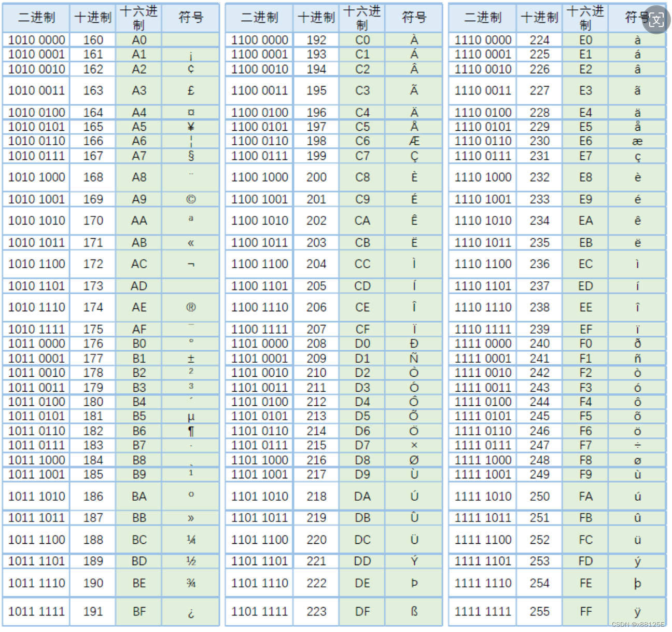The height and width of the screenshot is (632, 672).
Task: Click hex code AA
Action: coord(139,221)
